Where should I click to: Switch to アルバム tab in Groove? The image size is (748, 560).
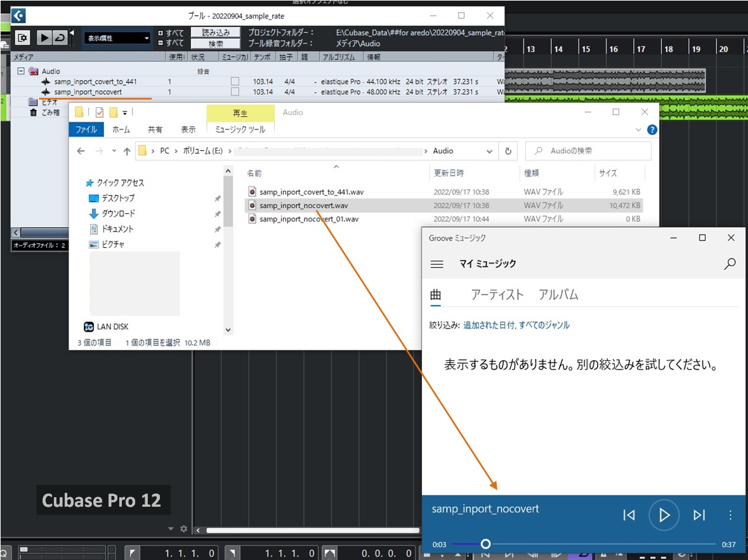coord(558,295)
